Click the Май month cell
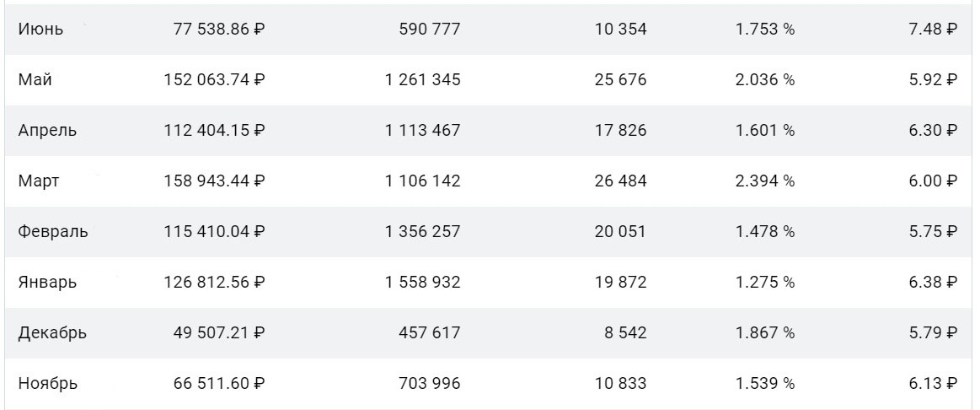This screenshot has width=980, height=410. click(x=35, y=79)
